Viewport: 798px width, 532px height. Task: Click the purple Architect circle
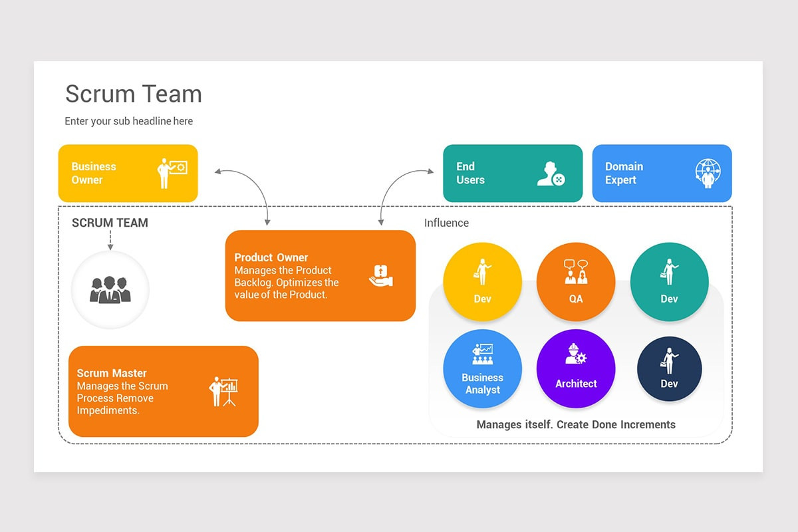(x=575, y=369)
